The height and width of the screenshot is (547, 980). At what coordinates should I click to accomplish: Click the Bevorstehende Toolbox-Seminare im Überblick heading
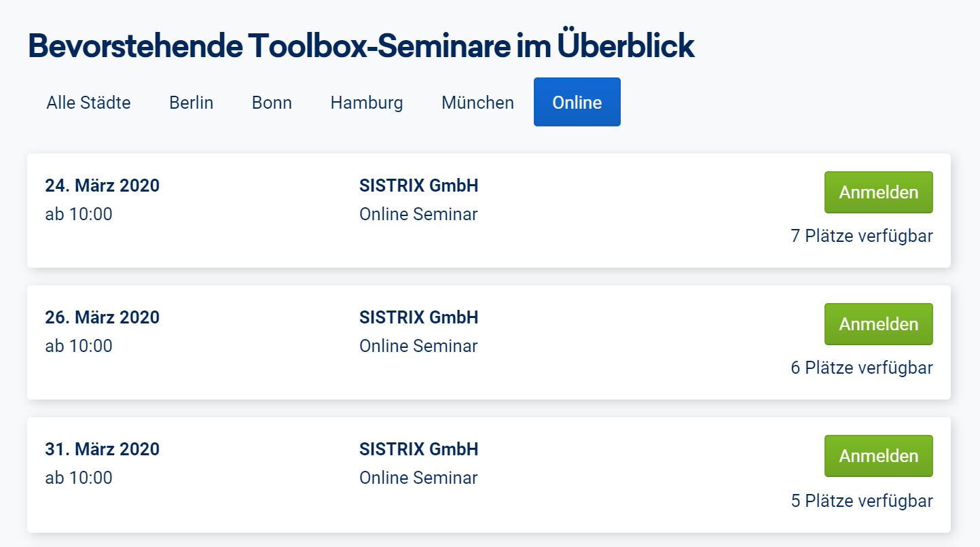[x=361, y=46]
